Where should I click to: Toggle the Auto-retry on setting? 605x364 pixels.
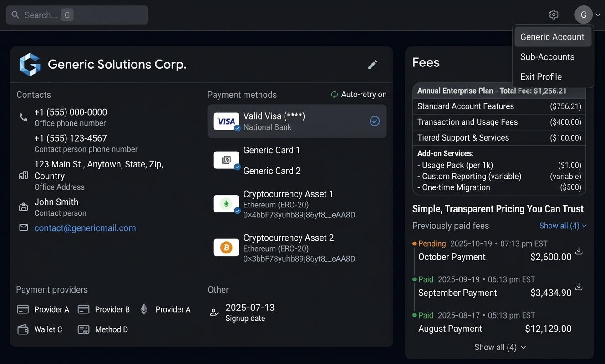click(359, 95)
